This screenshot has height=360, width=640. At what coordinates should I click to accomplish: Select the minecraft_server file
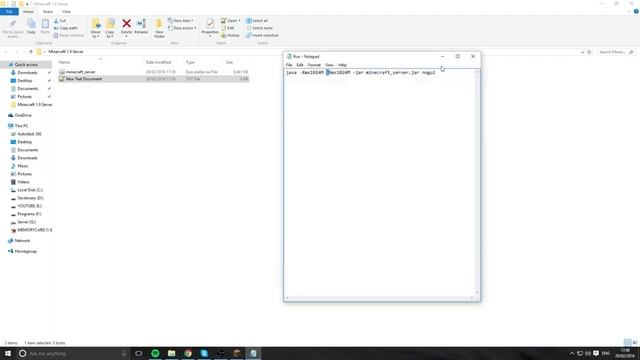point(153,72)
